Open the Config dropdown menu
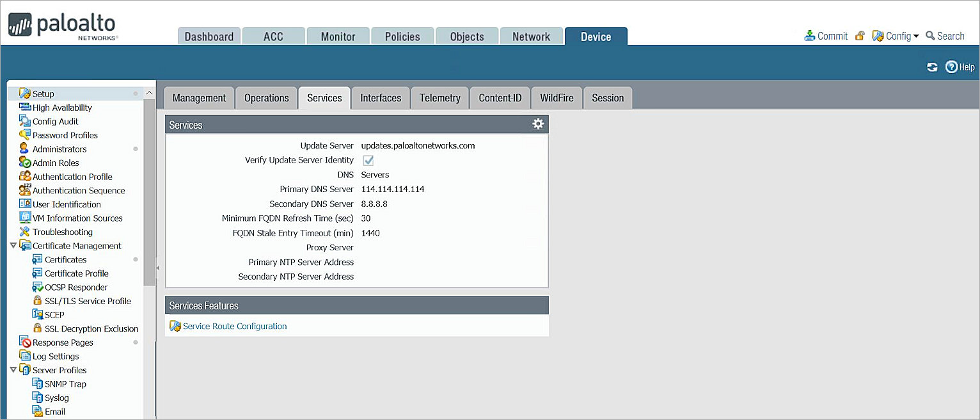 pos(895,36)
